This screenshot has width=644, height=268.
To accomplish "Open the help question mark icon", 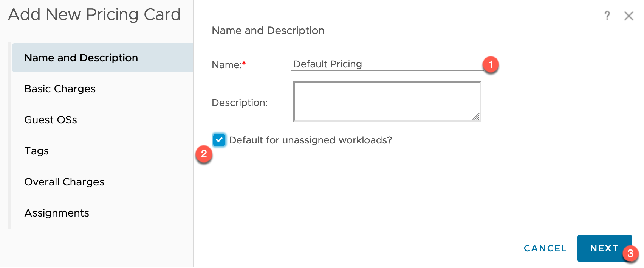I will tap(607, 16).
